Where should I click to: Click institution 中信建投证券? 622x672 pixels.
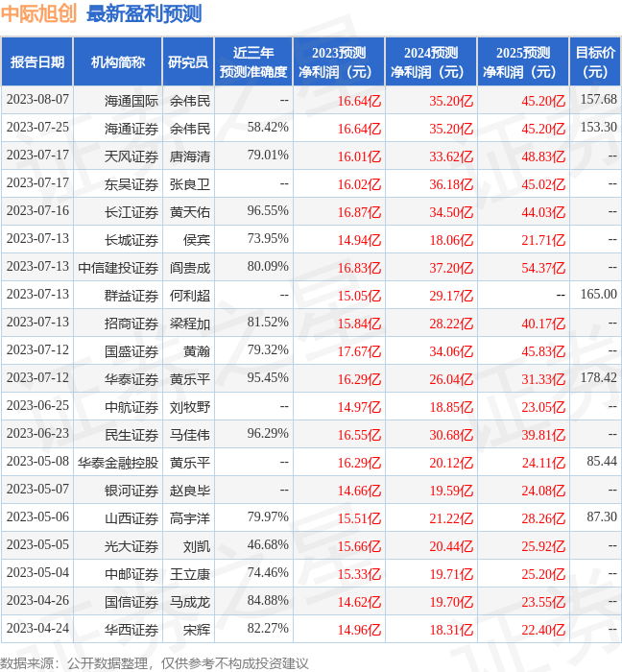pyautogui.click(x=118, y=268)
